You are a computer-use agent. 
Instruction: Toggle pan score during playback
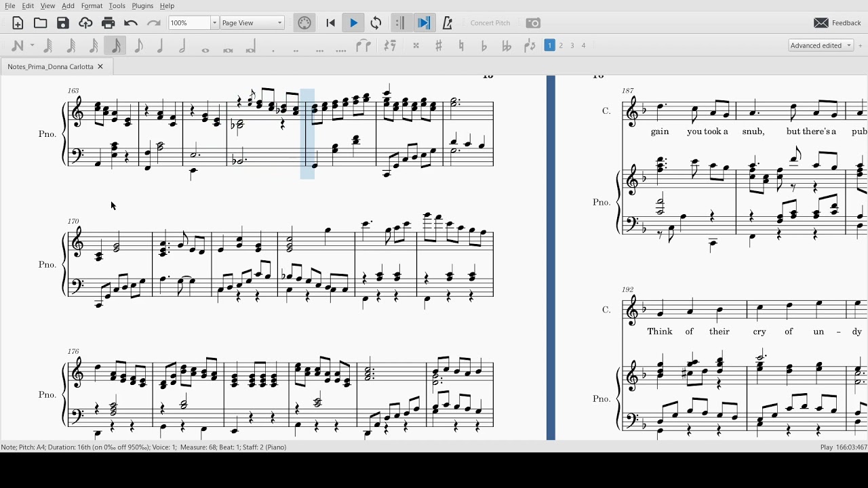(424, 23)
